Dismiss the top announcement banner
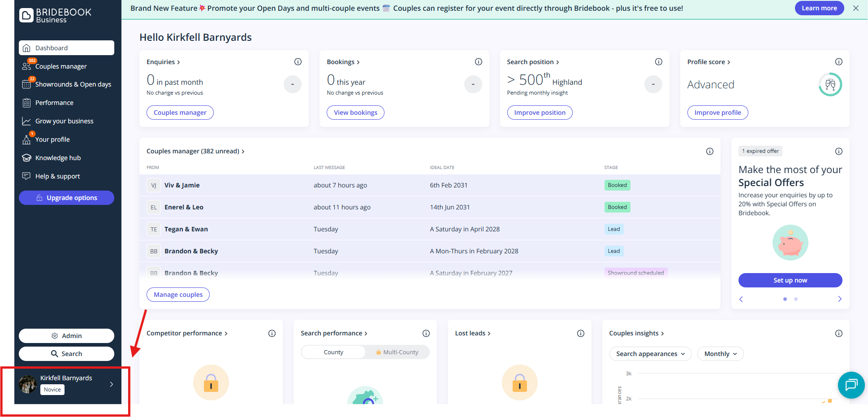868x417 pixels. [x=855, y=8]
